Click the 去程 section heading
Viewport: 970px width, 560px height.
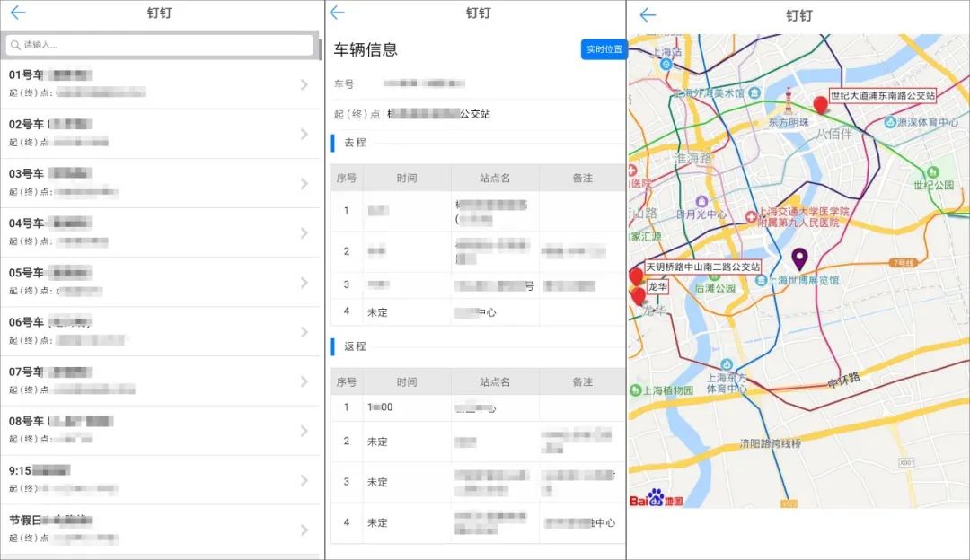click(355, 142)
